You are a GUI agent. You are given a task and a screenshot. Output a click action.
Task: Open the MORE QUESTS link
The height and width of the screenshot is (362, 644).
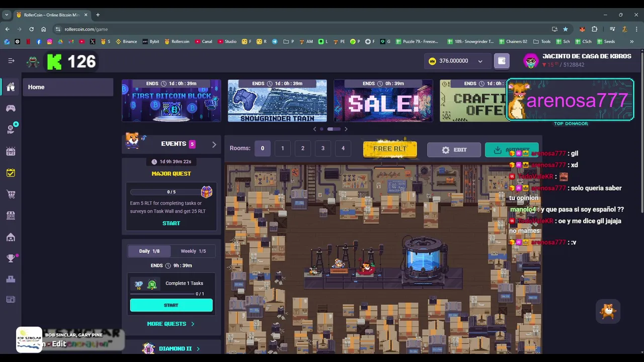171,324
